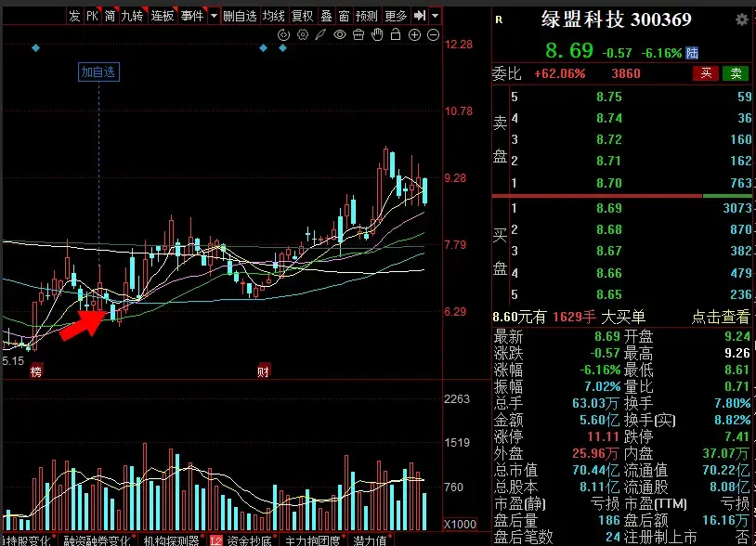Toggle the chart lock icon
This screenshot has width=756, height=546.
click(x=396, y=34)
